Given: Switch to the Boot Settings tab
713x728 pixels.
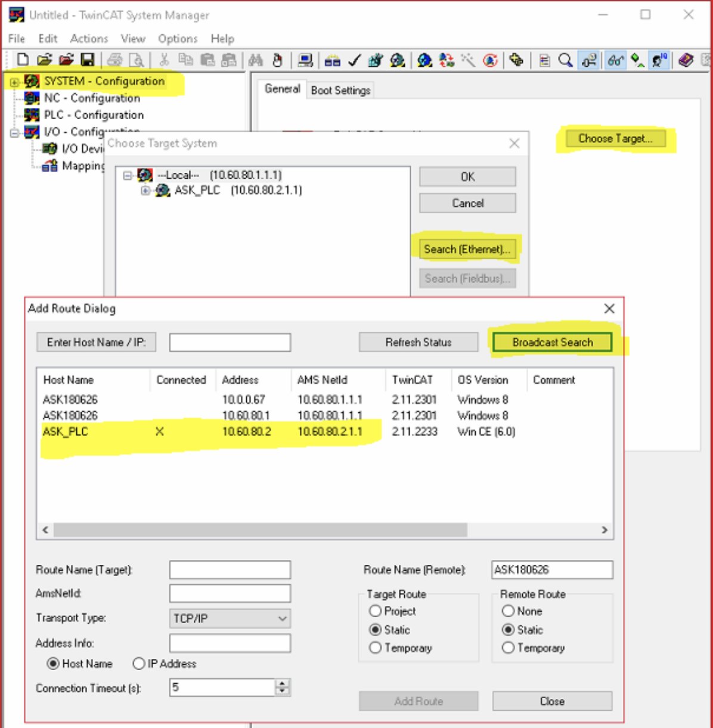Looking at the screenshot, I should click(x=340, y=90).
